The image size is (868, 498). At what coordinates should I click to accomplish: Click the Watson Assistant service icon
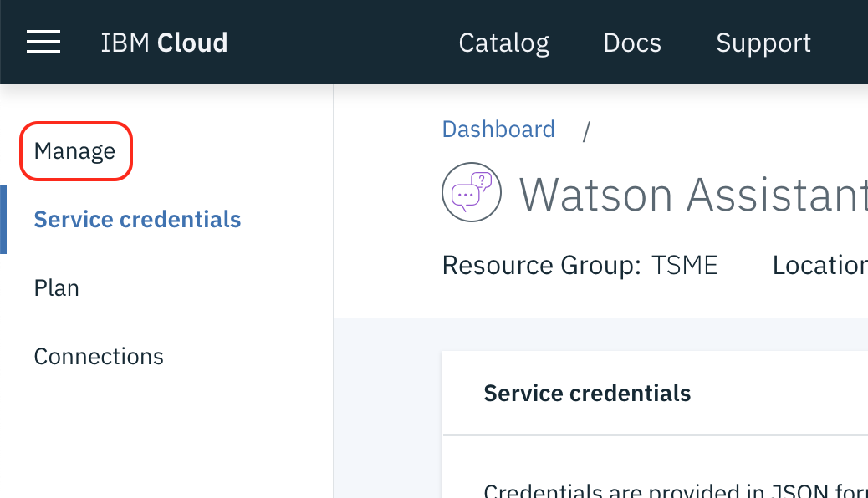[x=472, y=192]
